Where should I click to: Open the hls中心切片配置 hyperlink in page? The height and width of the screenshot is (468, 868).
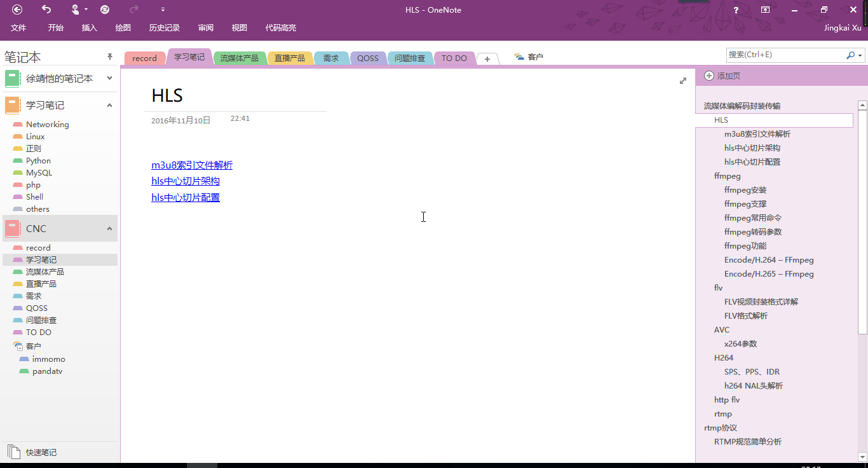click(186, 198)
